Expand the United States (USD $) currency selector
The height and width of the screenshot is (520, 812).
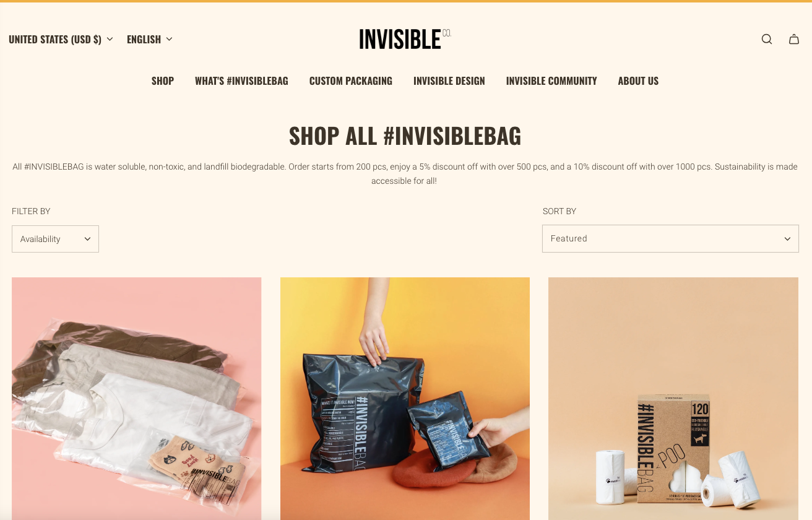coord(61,39)
